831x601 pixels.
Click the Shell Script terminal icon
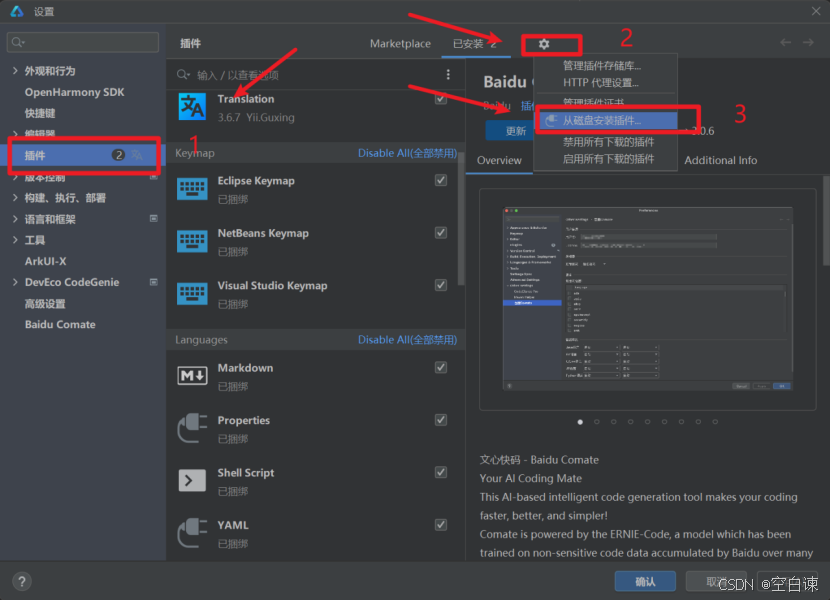coord(192,480)
